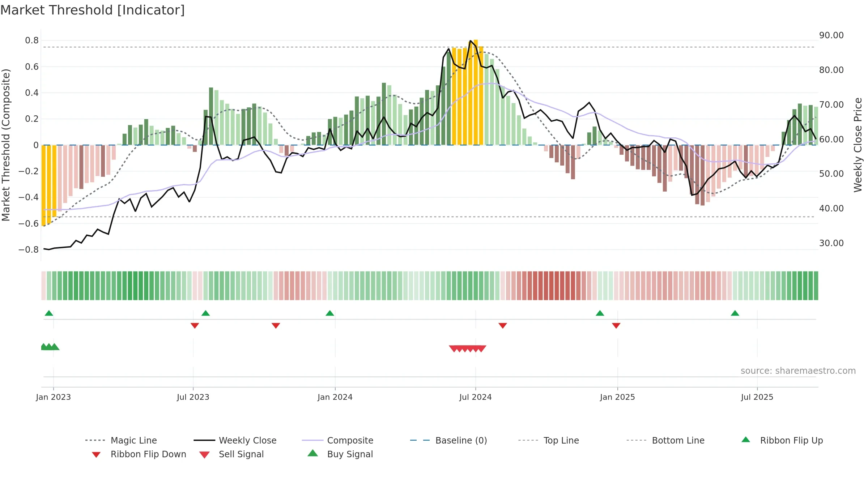Toggle the Buy Signal legend entry

click(340, 454)
